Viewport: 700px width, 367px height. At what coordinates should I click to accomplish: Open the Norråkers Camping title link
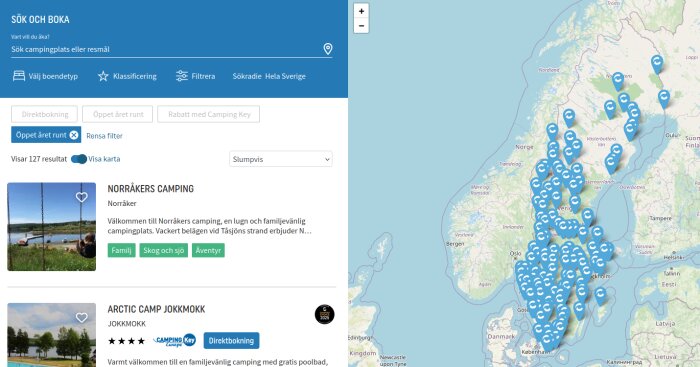click(150, 188)
